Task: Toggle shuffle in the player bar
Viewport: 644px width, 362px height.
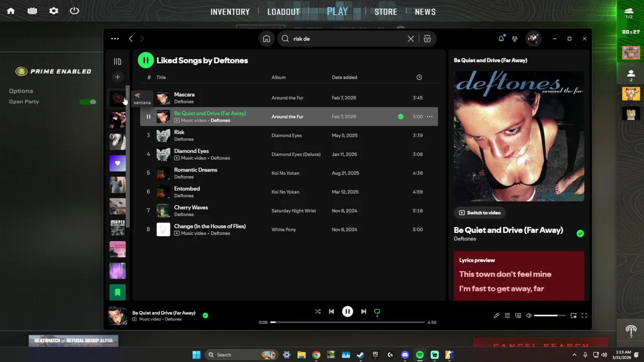Action: pos(317,312)
